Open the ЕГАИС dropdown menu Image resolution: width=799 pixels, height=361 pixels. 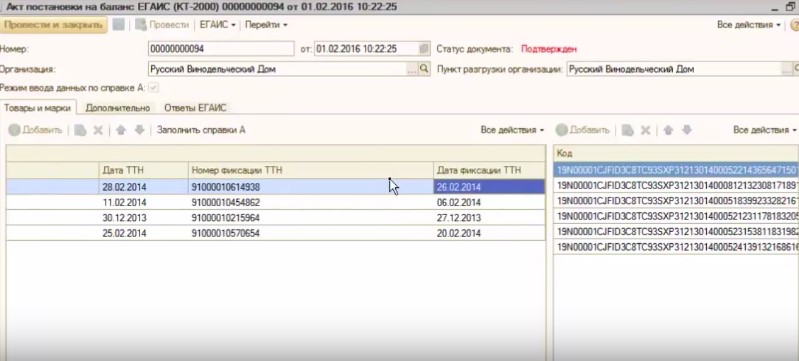point(218,24)
